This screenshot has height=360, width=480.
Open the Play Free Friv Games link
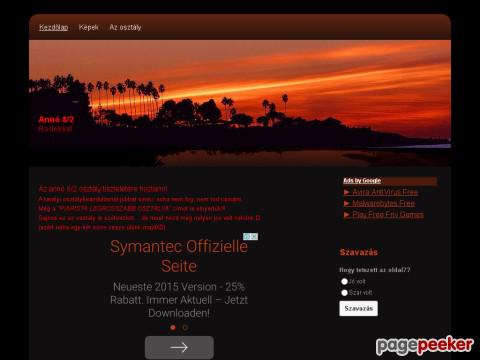point(388,215)
